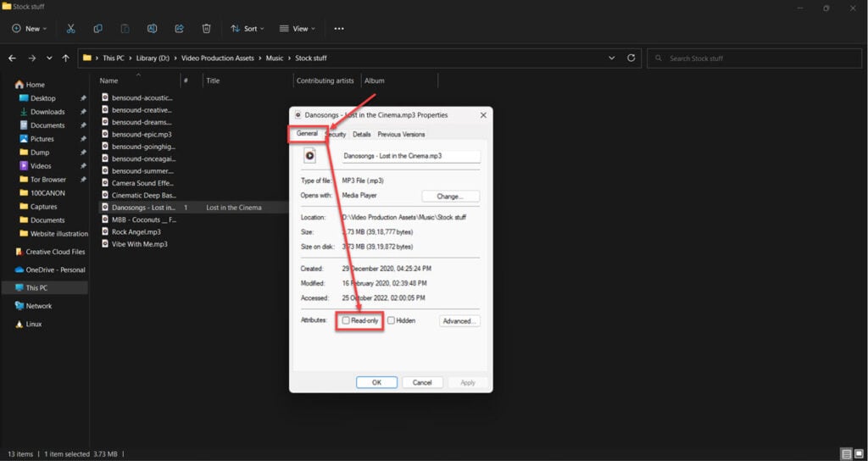868x461 pixels.
Task: Open the View dropdown menu
Action: (x=298, y=29)
